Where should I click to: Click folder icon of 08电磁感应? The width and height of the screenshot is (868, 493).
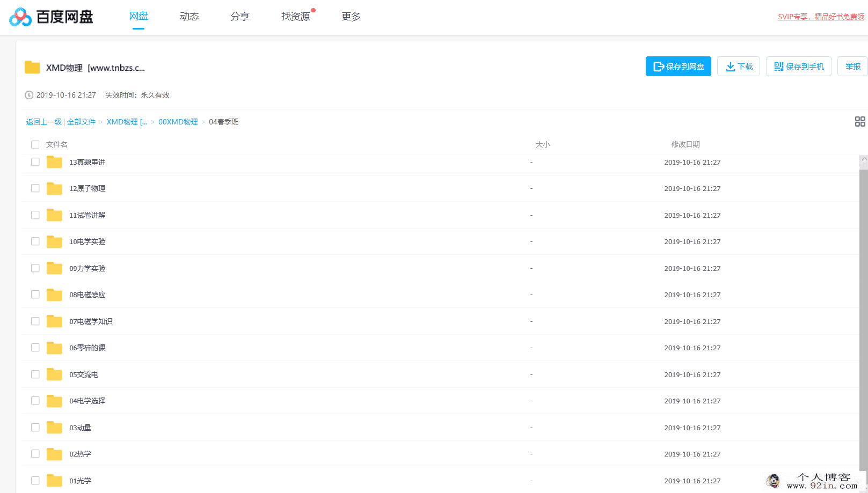(x=54, y=295)
